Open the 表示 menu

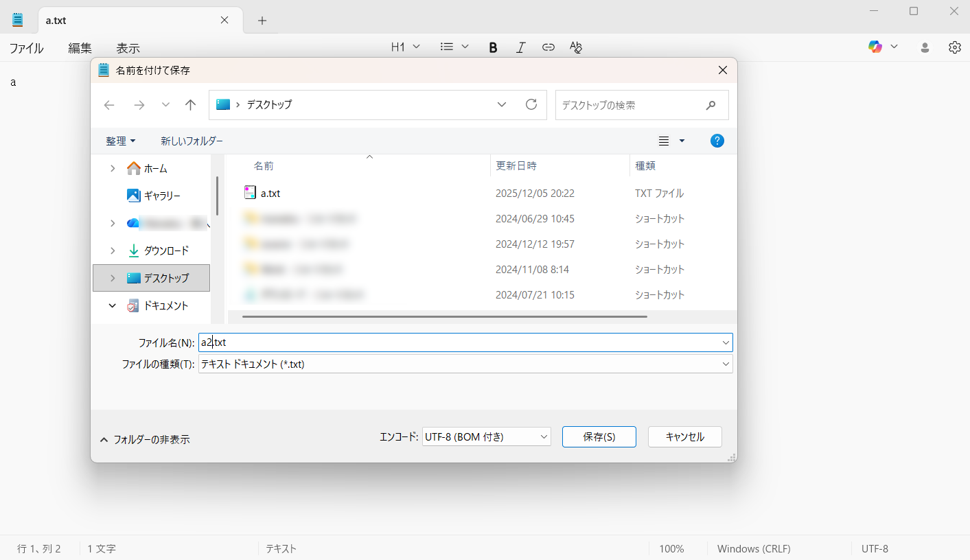coord(128,48)
